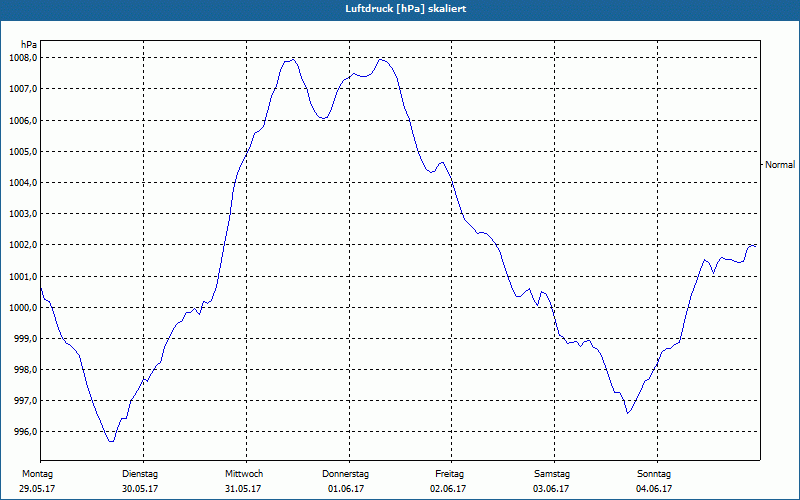
Task: Click the '996,0' y-axis value
Action: coord(25,432)
